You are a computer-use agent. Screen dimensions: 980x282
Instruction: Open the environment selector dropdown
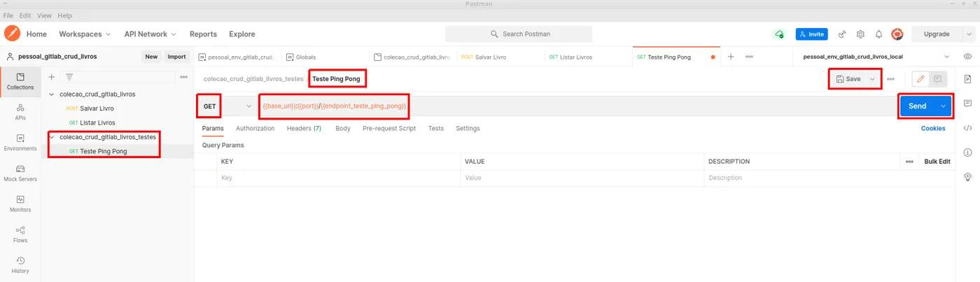(875, 57)
